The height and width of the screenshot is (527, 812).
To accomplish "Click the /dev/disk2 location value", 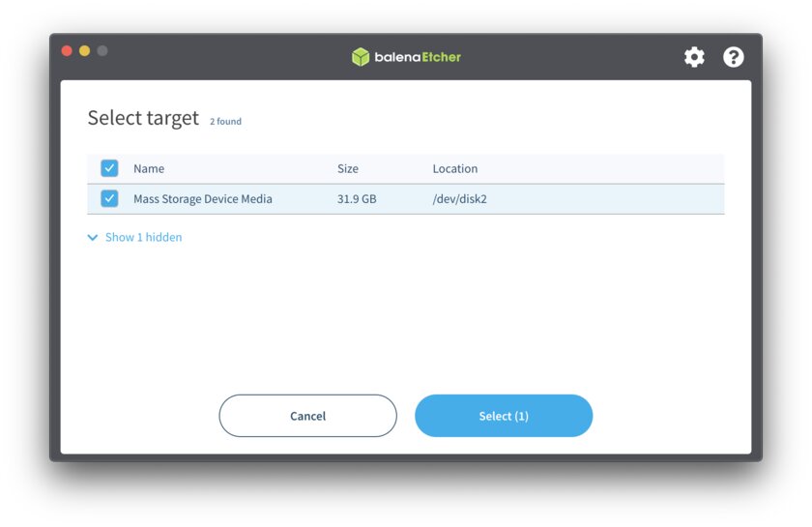I will tap(459, 199).
